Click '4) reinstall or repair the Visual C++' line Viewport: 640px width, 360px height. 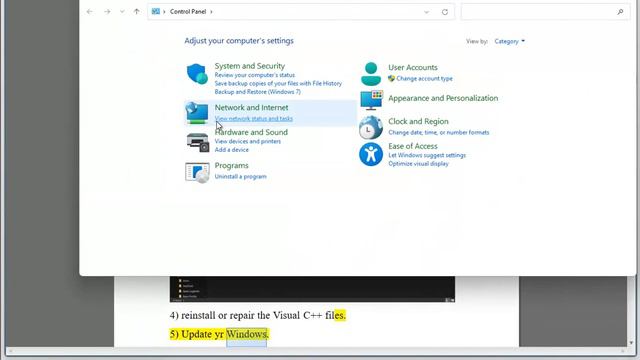click(258, 316)
